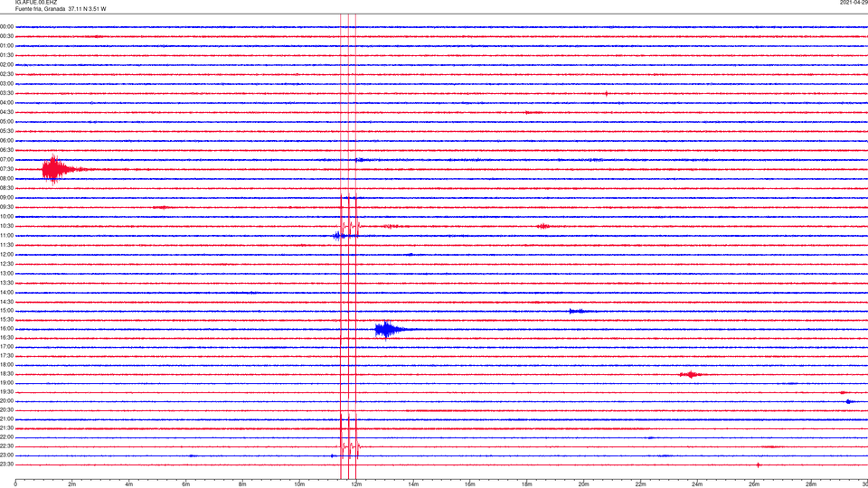Image resolution: width=868 pixels, height=488 pixels.
Task: Click the 12m tick on the minute axis
Action: (356, 484)
